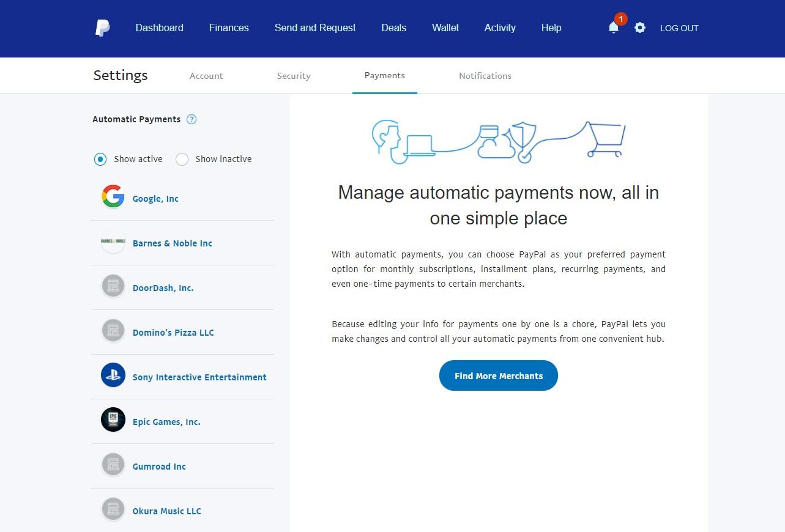The height and width of the screenshot is (532, 785).
Task: Go to the Finances menu
Action: coord(229,28)
